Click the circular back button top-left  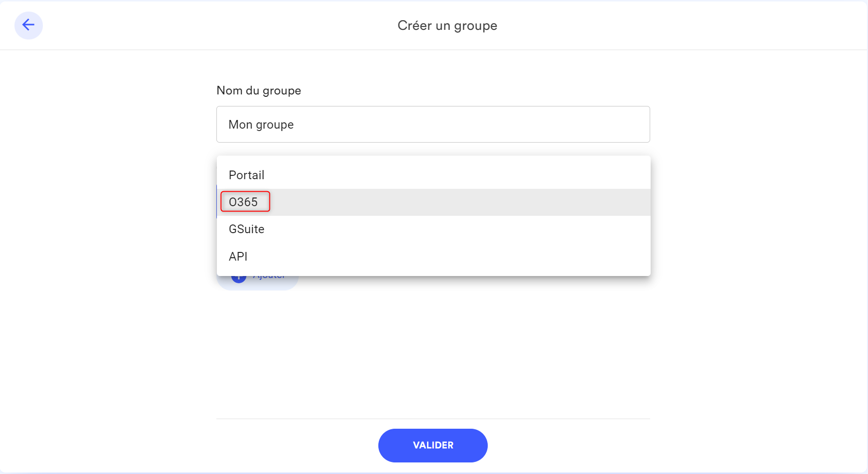point(28,25)
